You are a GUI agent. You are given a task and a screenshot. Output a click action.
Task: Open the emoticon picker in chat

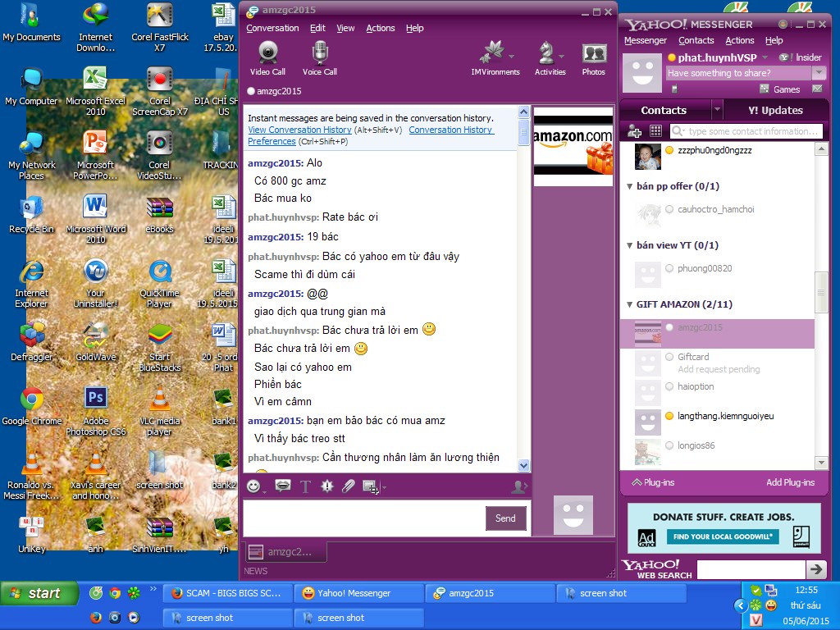click(x=254, y=486)
